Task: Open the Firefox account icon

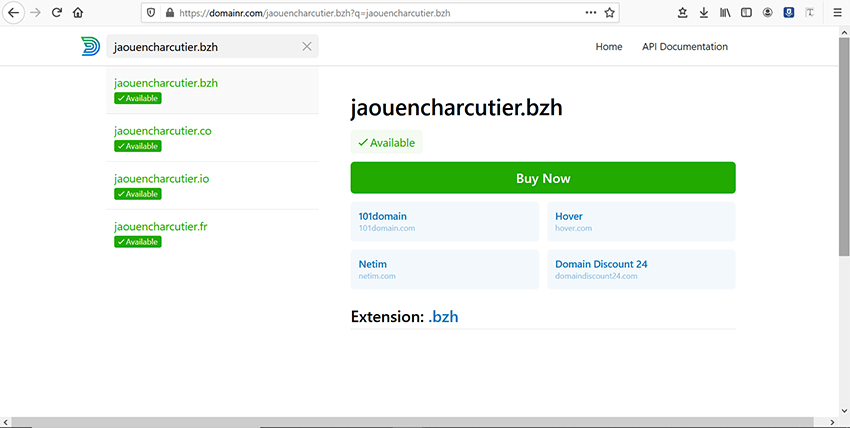Action: (768, 13)
